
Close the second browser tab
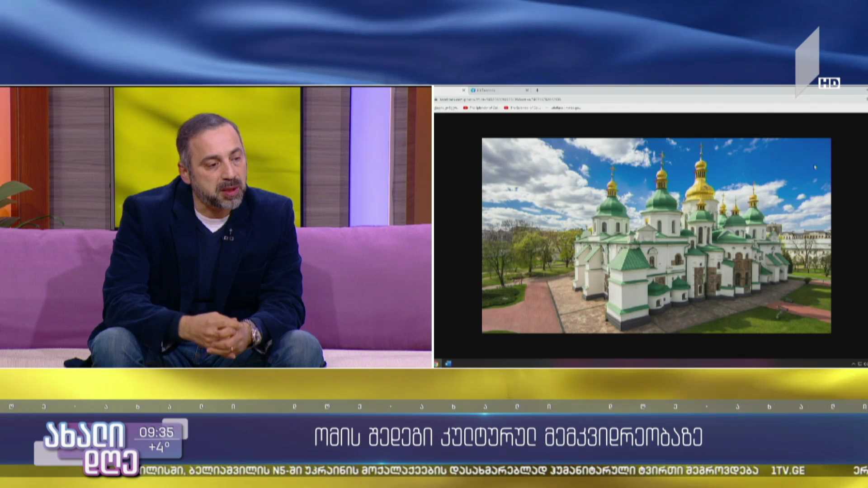[x=527, y=90]
